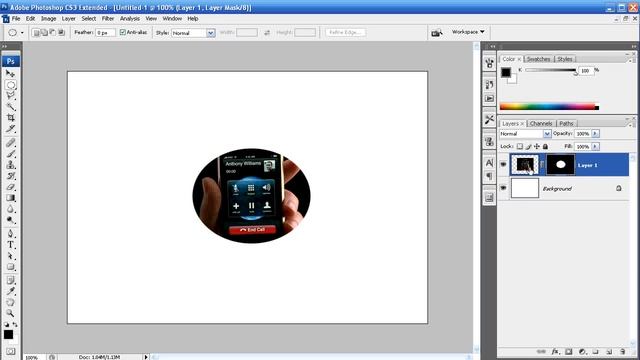Click the K grayscale slider
640x360 pixels.
coord(551,71)
